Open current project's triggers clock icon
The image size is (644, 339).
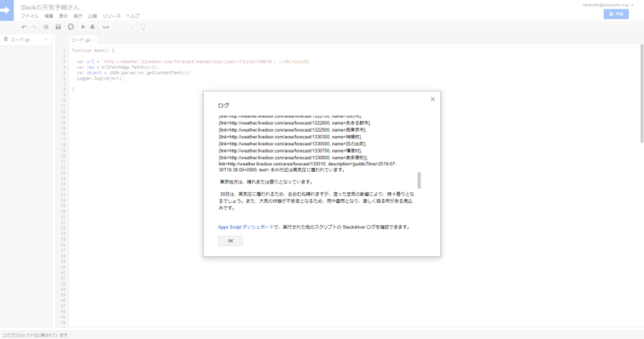70,27
